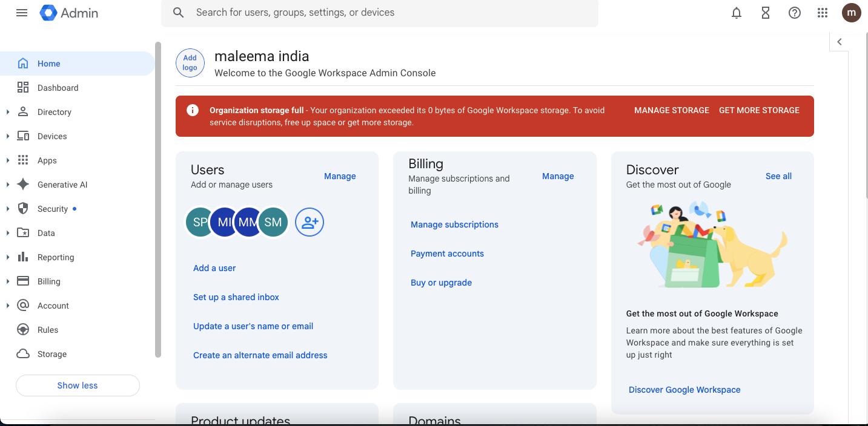
Task: Click the hourglass tasks icon
Action: click(x=766, y=13)
